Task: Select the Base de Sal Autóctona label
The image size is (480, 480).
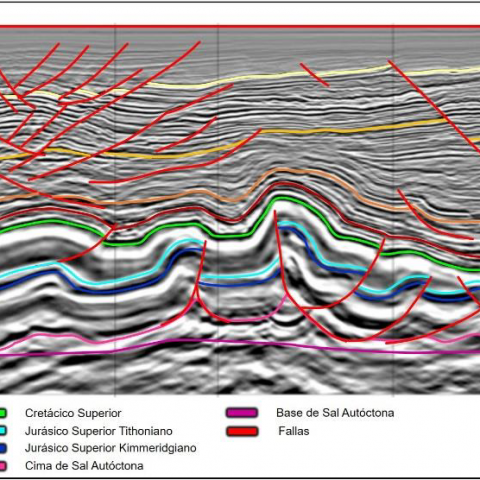Action: click(x=335, y=413)
